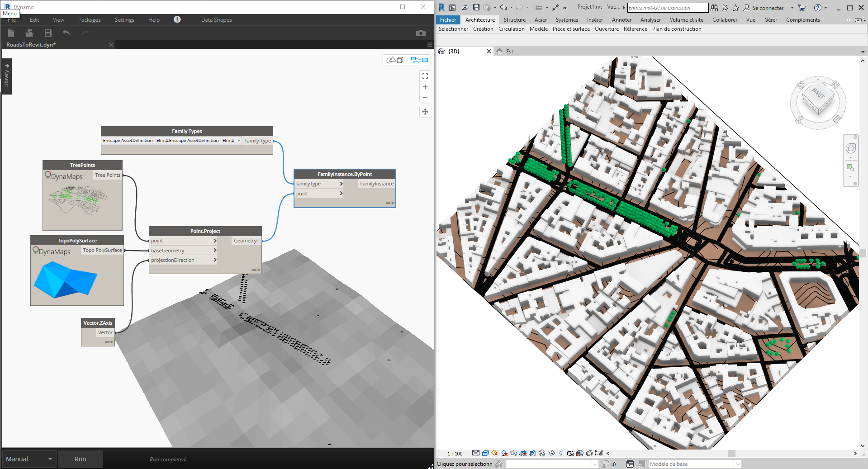The image size is (868, 469).
Task: Open the Packages menu in Dynamo
Action: (x=89, y=20)
